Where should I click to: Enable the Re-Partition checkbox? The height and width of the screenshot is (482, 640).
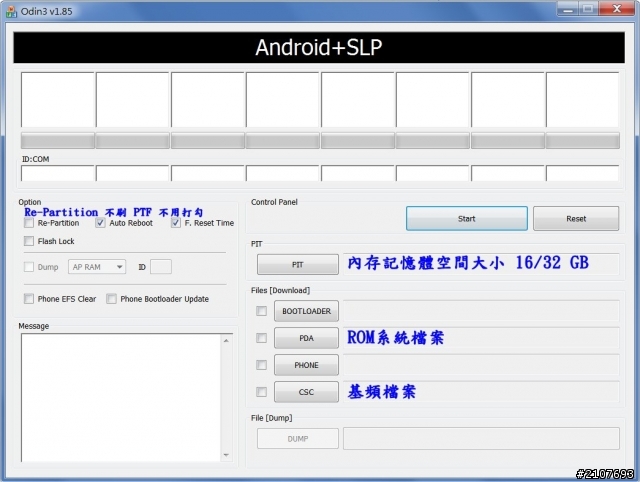tap(29, 223)
